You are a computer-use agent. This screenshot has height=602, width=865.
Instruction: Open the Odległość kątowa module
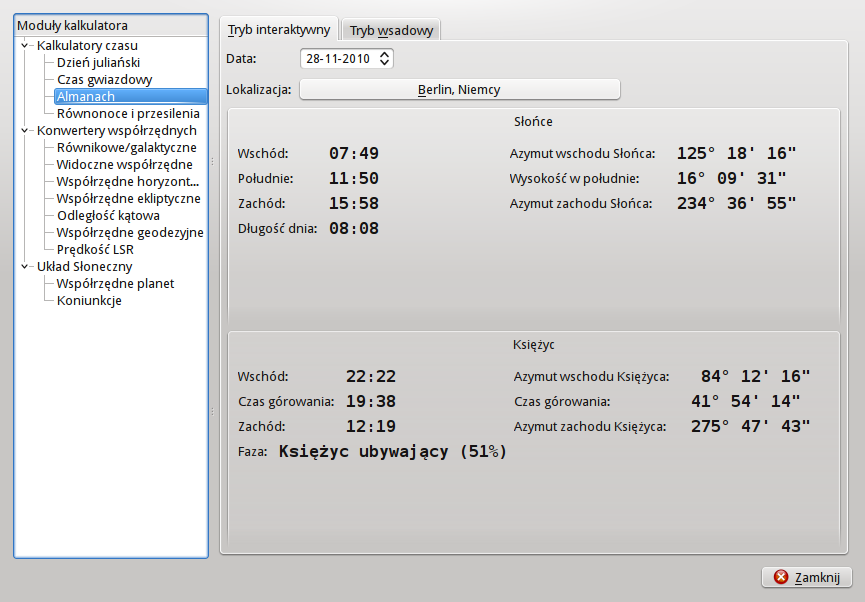pos(108,215)
